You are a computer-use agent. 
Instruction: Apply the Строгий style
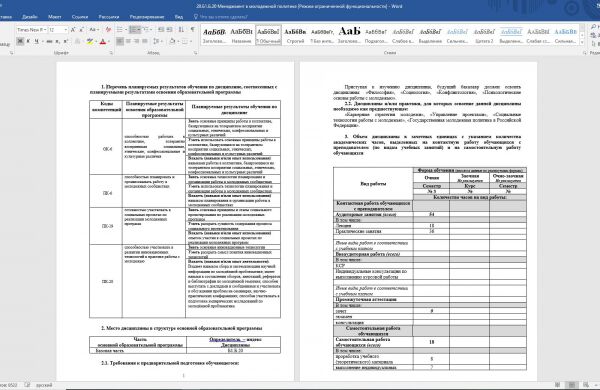(295, 35)
